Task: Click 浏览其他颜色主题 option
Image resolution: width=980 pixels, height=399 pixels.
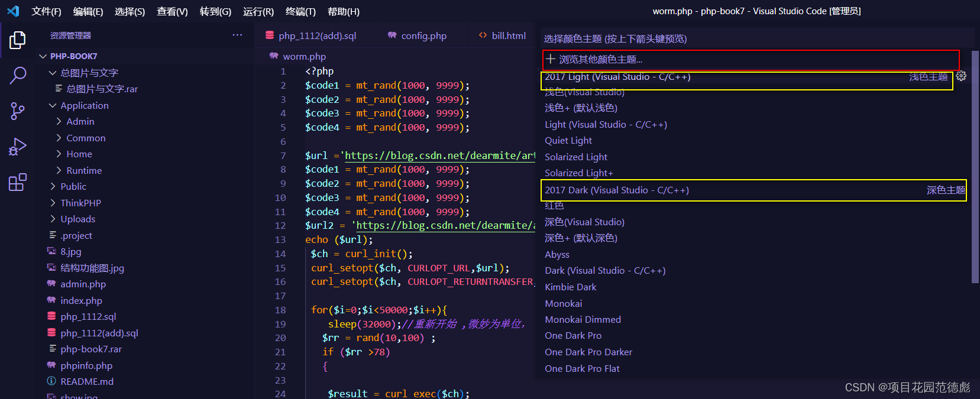Action: (x=751, y=59)
